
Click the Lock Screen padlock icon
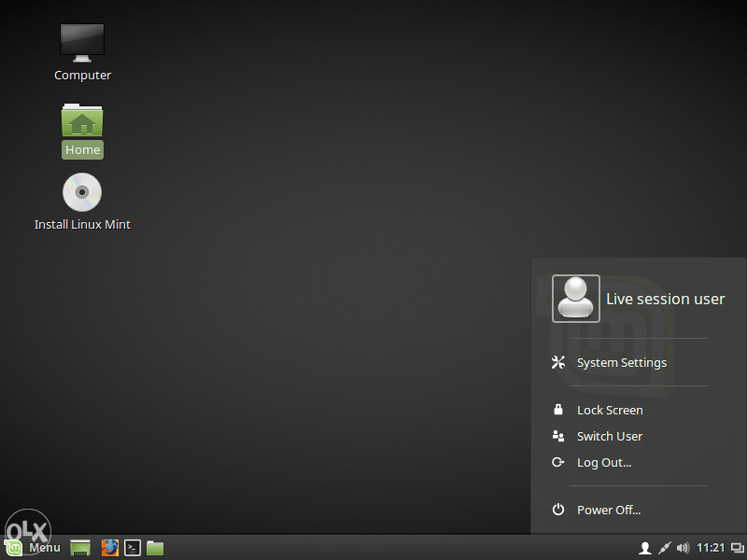tap(558, 410)
